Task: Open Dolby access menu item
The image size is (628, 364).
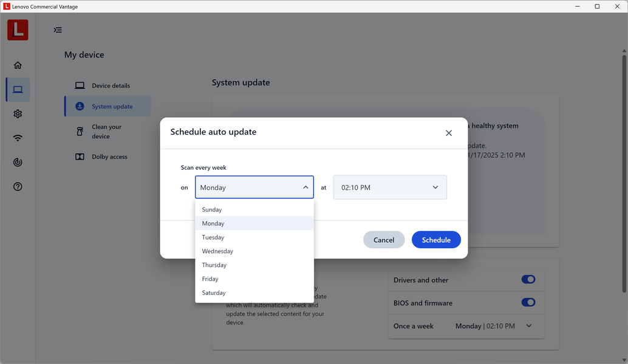Action: [x=108, y=157]
